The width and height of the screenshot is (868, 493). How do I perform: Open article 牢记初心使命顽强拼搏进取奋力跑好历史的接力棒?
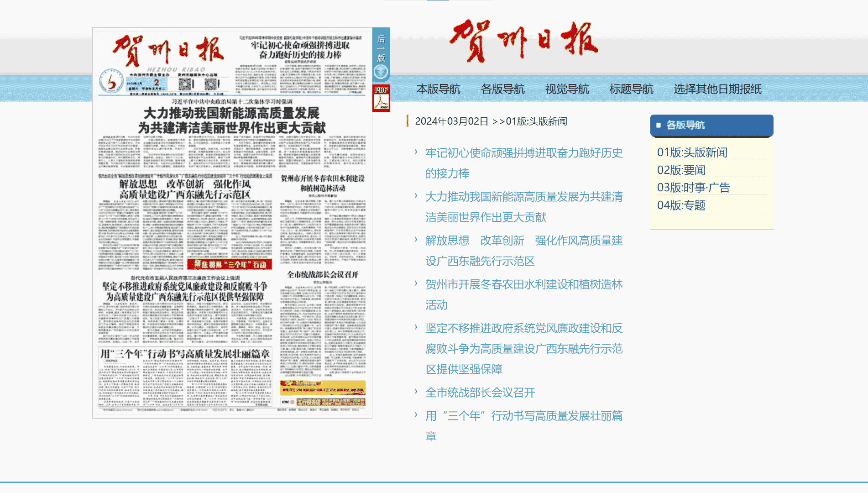(524, 163)
